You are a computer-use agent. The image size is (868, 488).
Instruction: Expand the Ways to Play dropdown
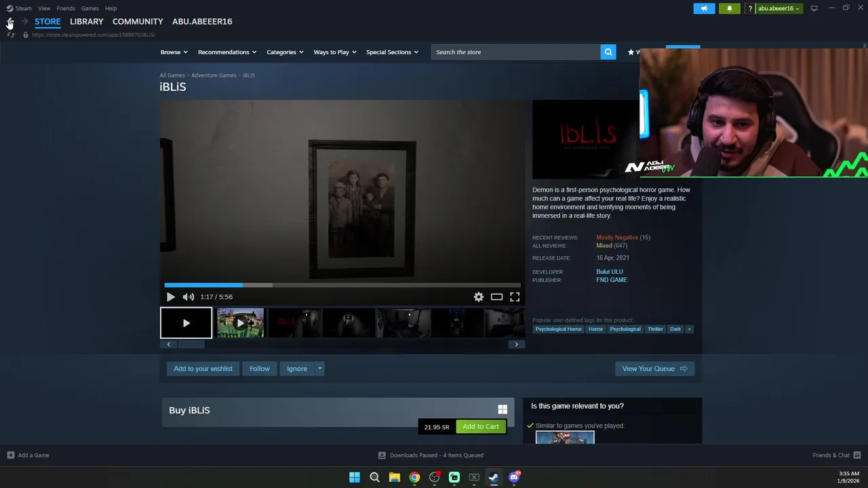click(x=335, y=52)
